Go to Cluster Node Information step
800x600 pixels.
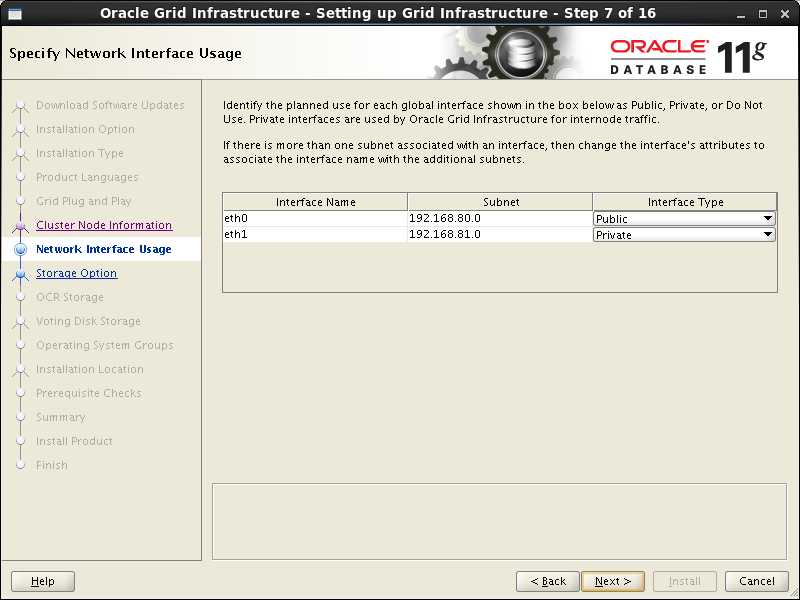[x=104, y=225]
